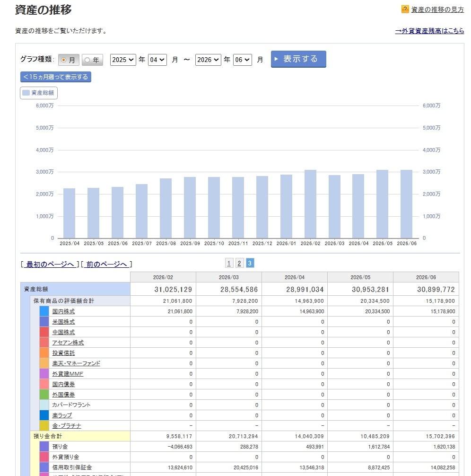Open the 中国株式 link

point(63,332)
